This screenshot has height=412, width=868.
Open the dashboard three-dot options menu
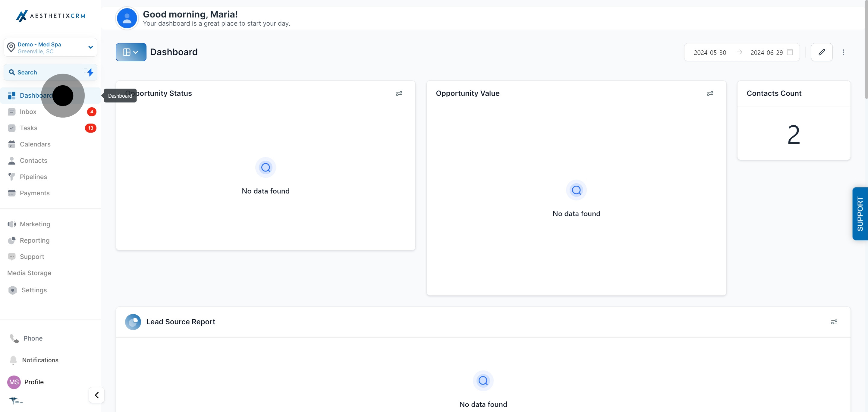[844, 52]
